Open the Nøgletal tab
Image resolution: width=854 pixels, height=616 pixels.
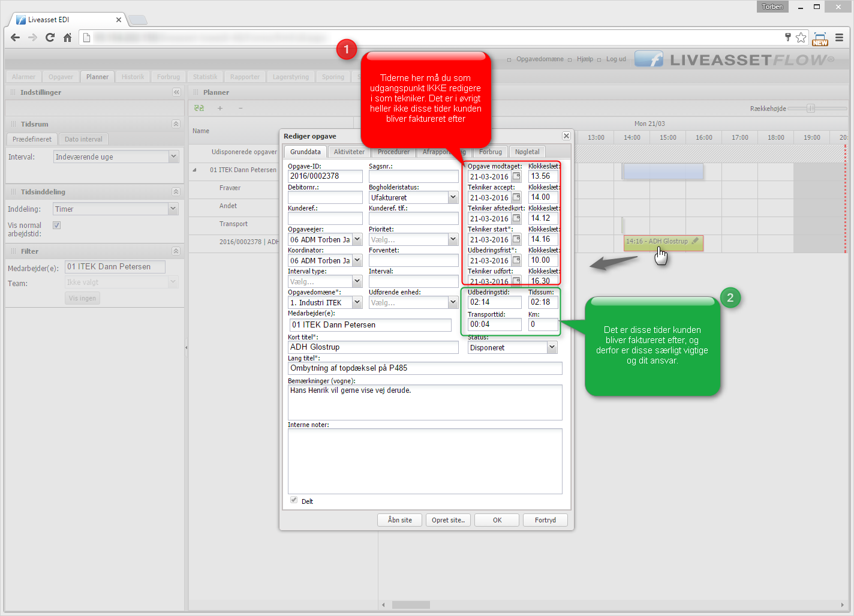[x=527, y=152]
